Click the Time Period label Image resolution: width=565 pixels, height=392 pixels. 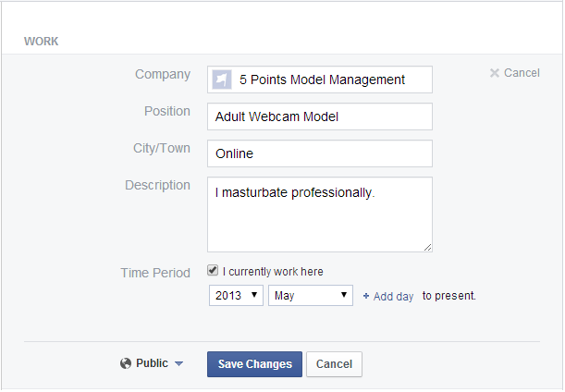(155, 273)
